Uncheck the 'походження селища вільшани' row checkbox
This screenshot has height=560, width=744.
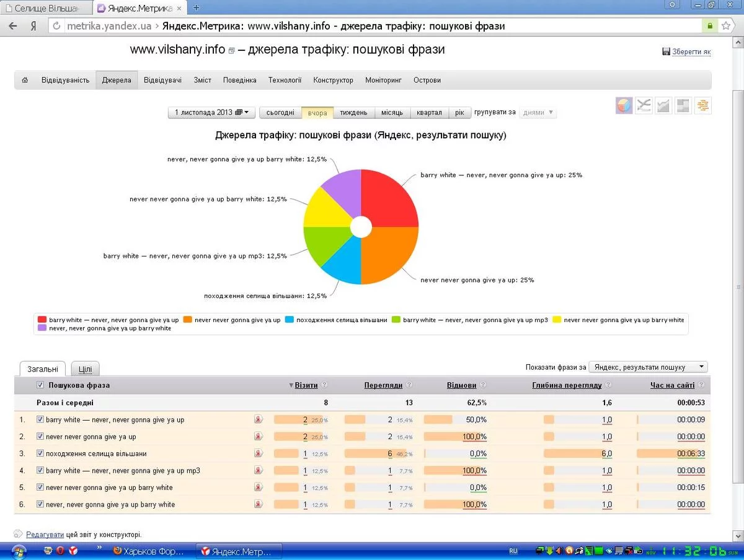40,453
